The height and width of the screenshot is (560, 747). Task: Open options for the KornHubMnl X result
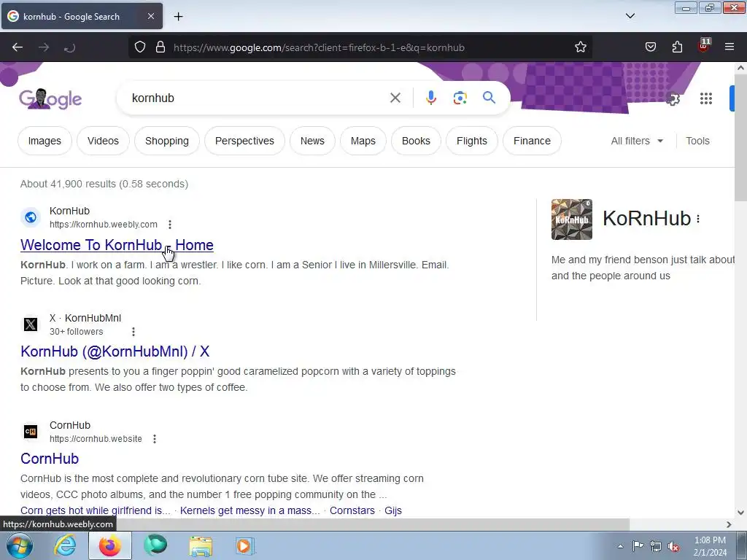tap(133, 332)
